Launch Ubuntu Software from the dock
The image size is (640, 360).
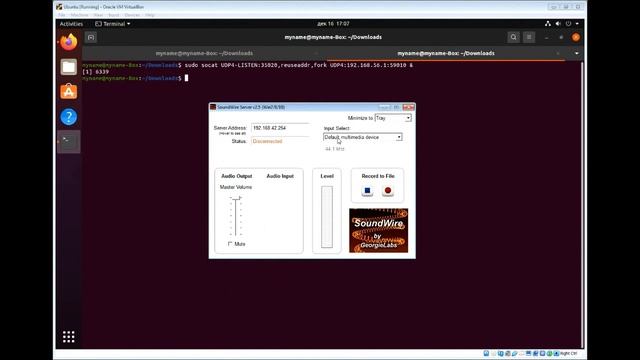tap(69, 92)
